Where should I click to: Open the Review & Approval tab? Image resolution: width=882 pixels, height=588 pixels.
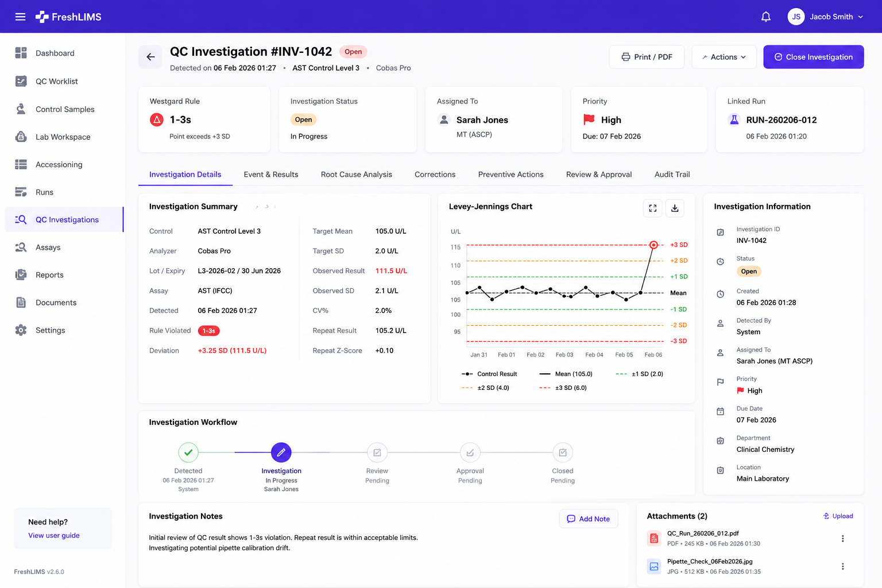(599, 175)
